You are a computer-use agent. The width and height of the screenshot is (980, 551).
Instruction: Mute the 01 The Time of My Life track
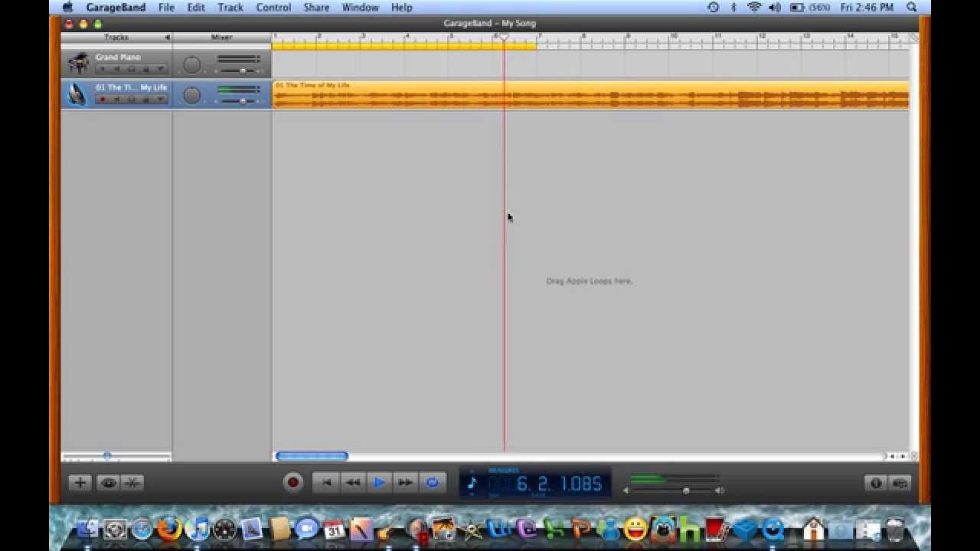coord(117,99)
